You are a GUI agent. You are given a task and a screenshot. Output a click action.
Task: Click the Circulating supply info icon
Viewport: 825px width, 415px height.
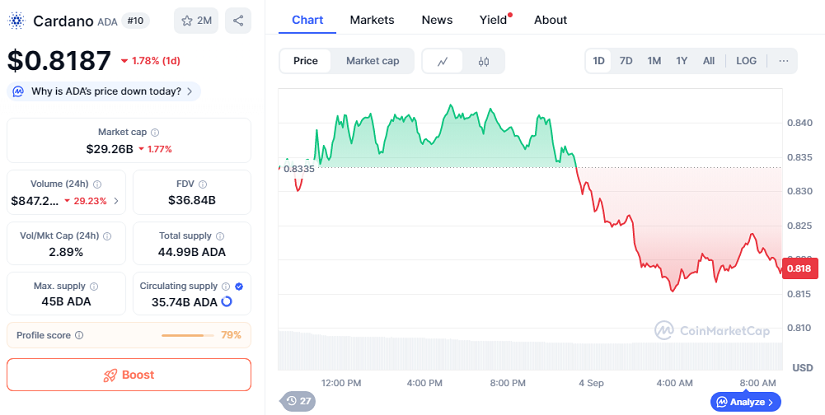click(226, 286)
